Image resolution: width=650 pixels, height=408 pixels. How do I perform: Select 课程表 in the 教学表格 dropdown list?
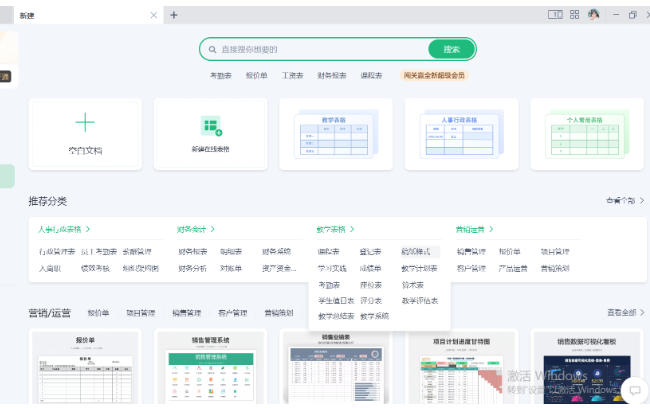(329, 252)
